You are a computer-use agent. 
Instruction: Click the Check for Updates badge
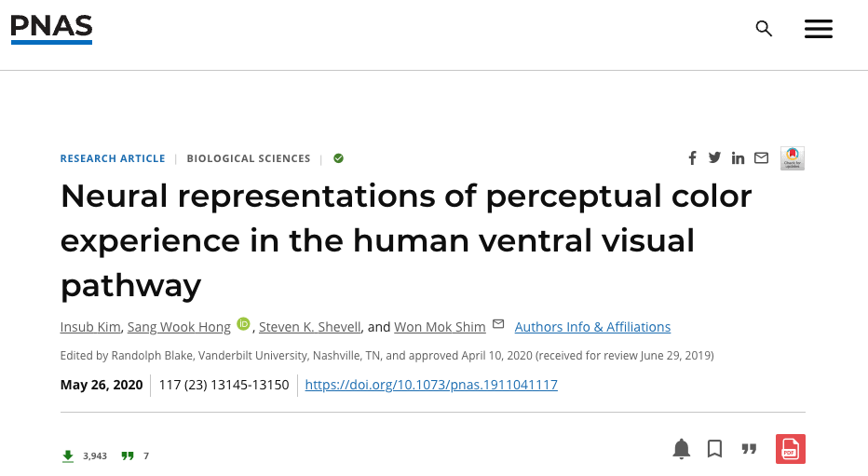click(x=793, y=158)
